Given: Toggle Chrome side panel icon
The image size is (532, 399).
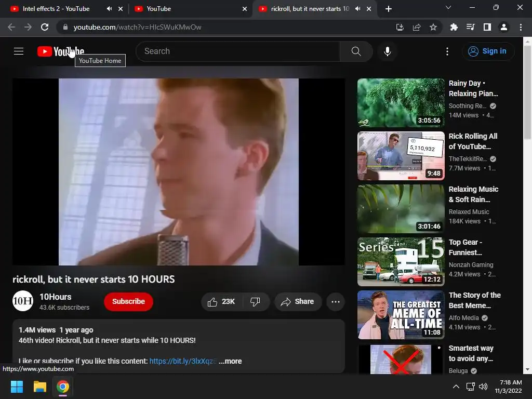Looking at the screenshot, I should pos(487,27).
